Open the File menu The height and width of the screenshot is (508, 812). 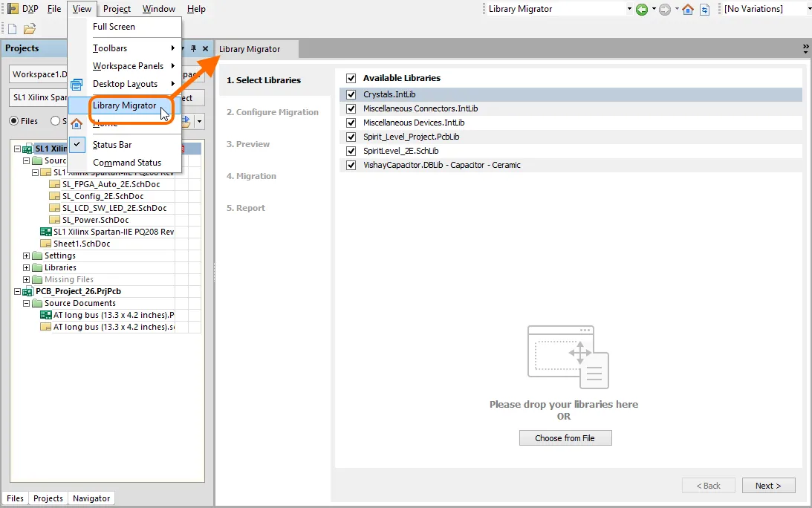point(53,9)
